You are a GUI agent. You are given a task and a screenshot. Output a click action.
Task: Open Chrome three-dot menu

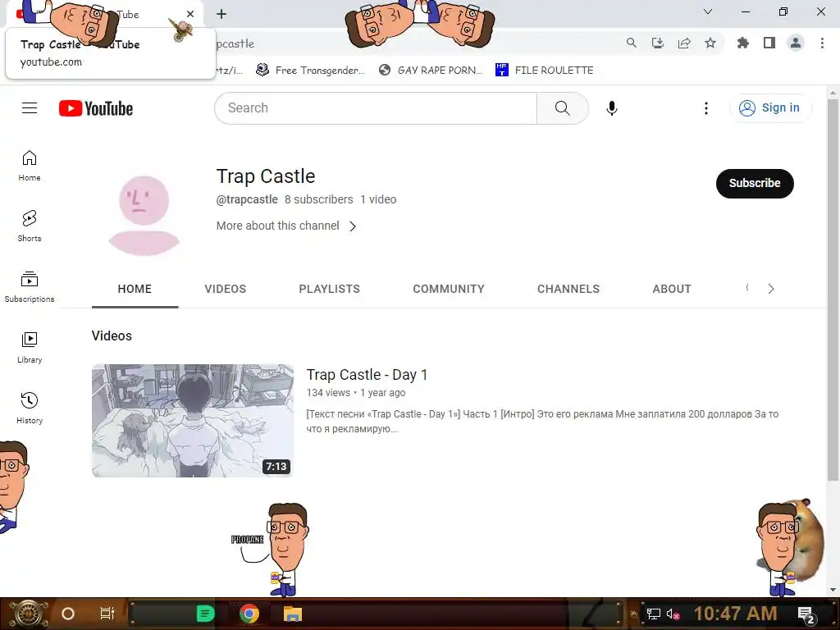tap(822, 43)
